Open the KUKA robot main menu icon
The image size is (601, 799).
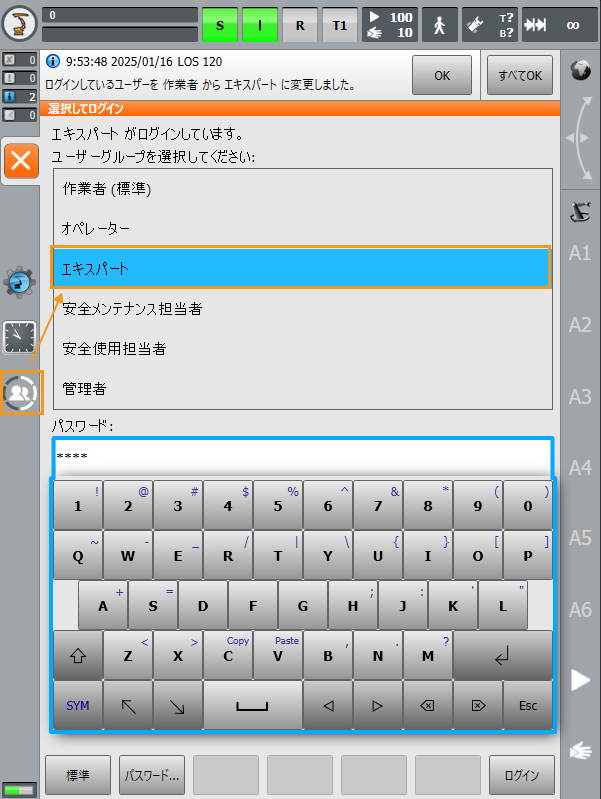point(19,23)
